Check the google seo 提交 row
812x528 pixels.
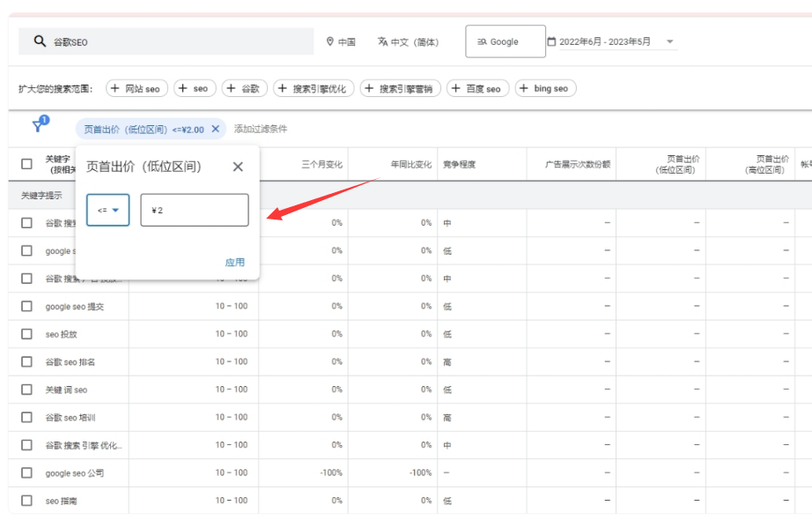26,306
